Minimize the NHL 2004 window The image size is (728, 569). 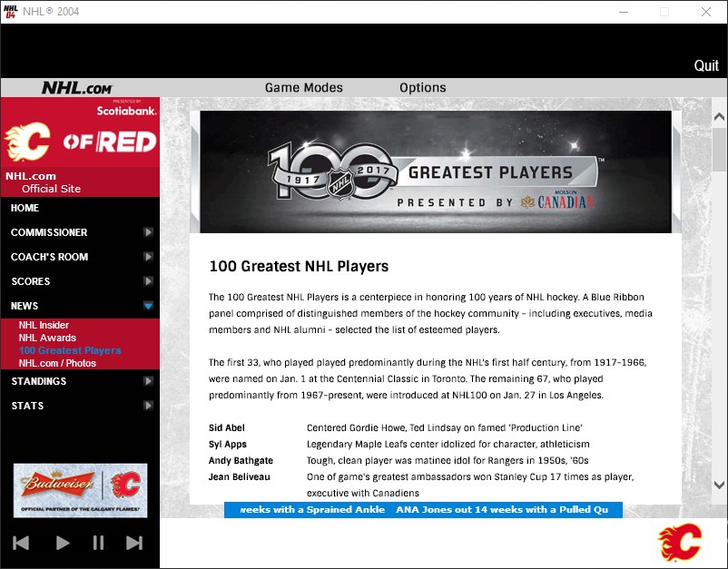point(624,12)
